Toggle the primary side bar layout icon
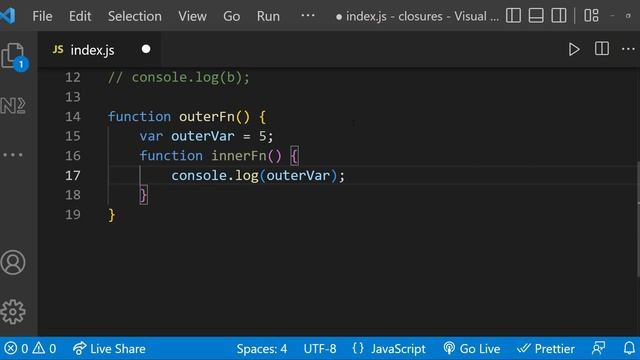640x360 pixels. 513,16
